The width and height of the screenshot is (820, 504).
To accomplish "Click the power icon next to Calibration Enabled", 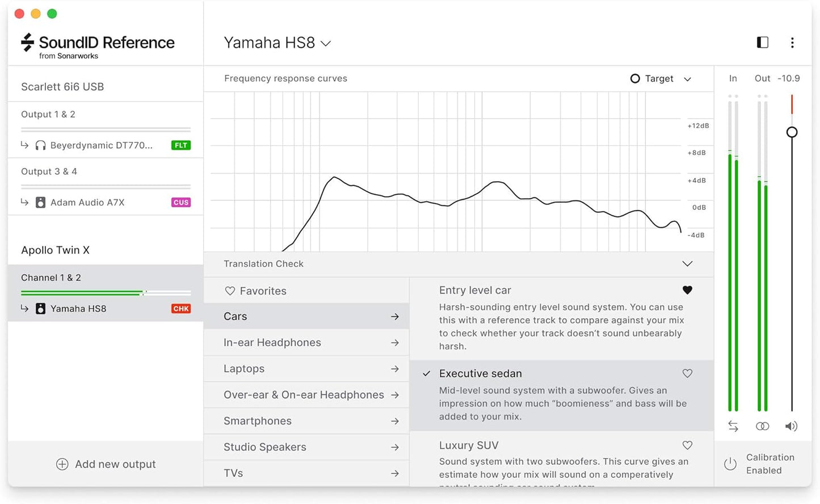I will tap(730, 464).
